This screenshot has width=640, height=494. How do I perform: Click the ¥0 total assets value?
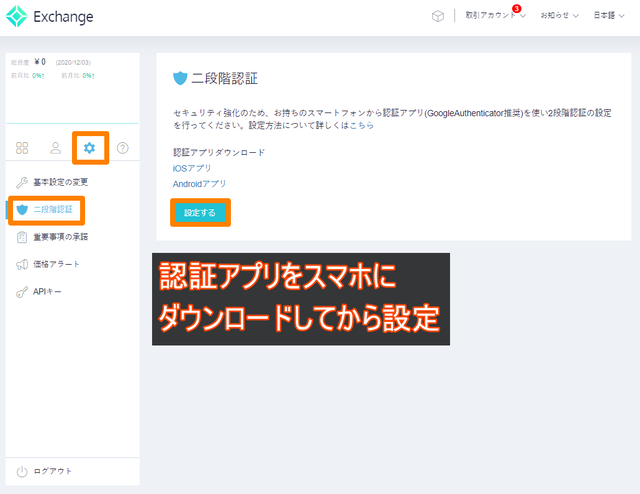40,62
